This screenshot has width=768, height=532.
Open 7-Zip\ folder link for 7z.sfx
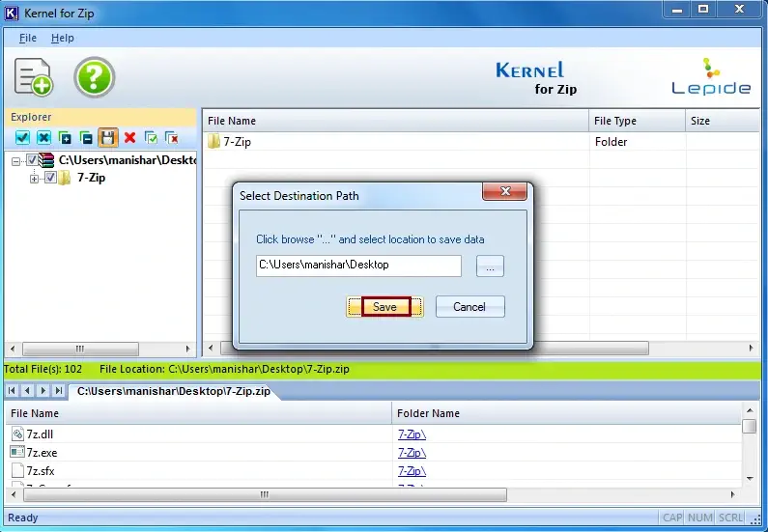pos(412,471)
